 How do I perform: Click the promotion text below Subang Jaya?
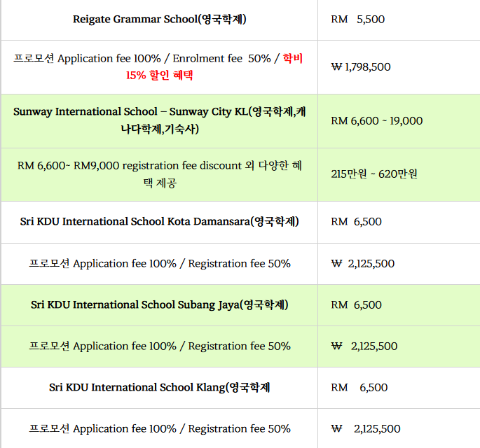click(x=159, y=346)
